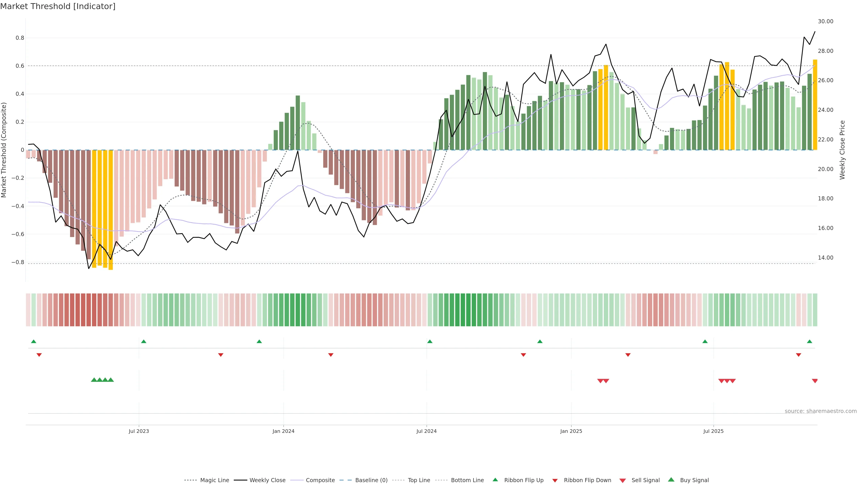The width and height of the screenshot is (868, 488).
Task: Click the Ribbon Flip Down legend icon
Action: (x=555, y=480)
